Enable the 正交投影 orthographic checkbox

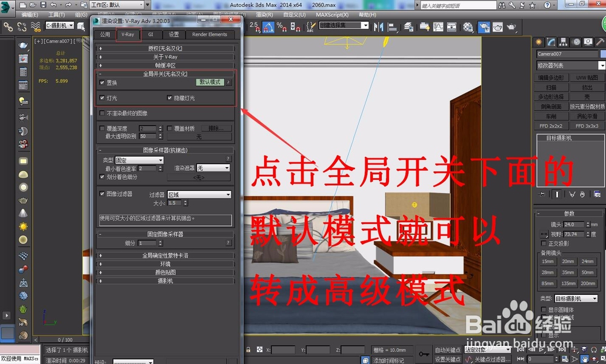pos(544,243)
